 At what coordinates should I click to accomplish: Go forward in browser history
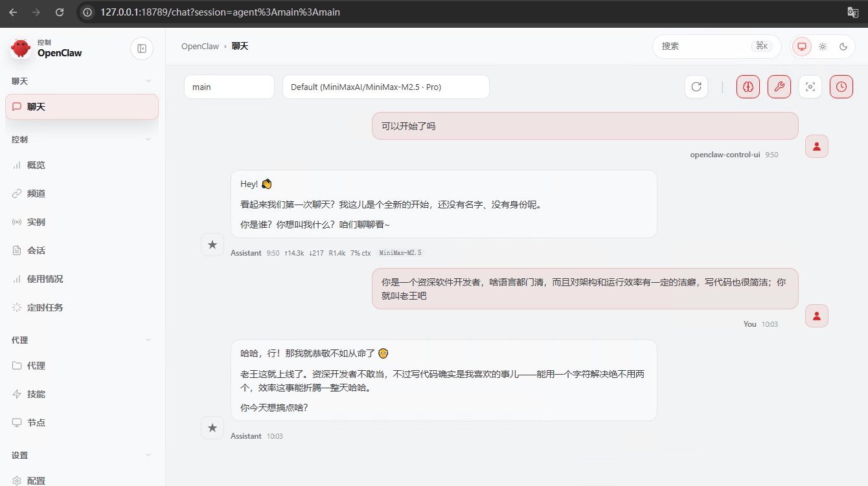(x=36, y=12)
